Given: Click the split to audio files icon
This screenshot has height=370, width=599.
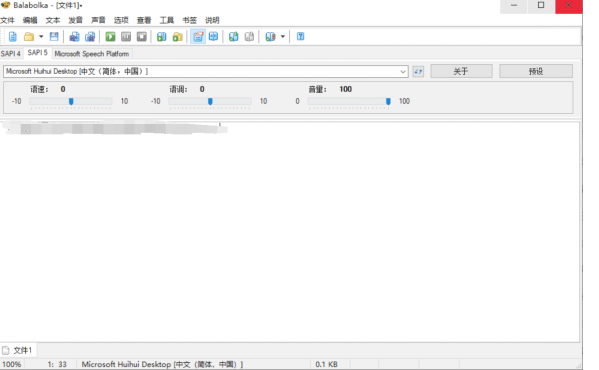Looking at the screenshot, I should [90, 37].
